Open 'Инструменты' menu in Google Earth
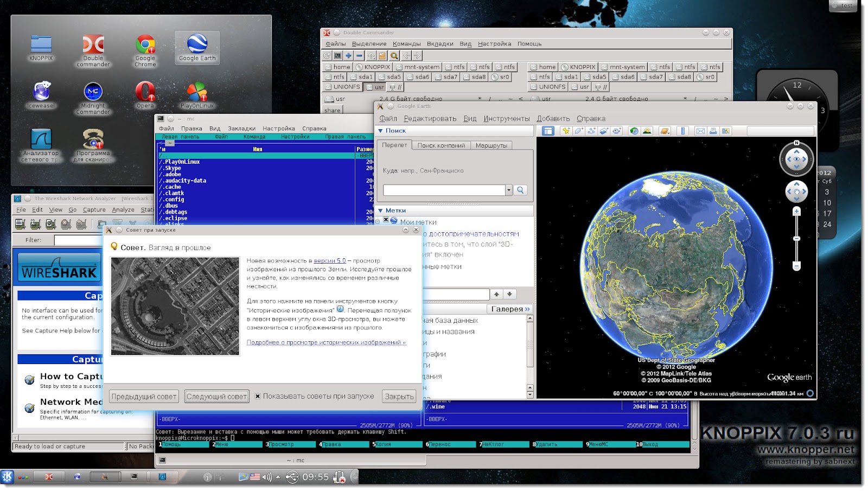Image resolution: width=868 pixels, height=491 pixels. 506,119
